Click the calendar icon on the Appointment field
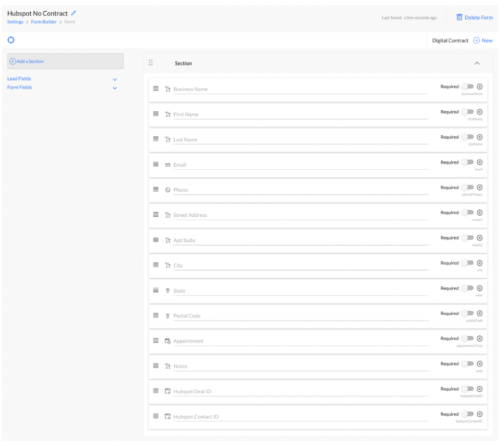This screenshot has width=504, height=446. click(168, 340)
